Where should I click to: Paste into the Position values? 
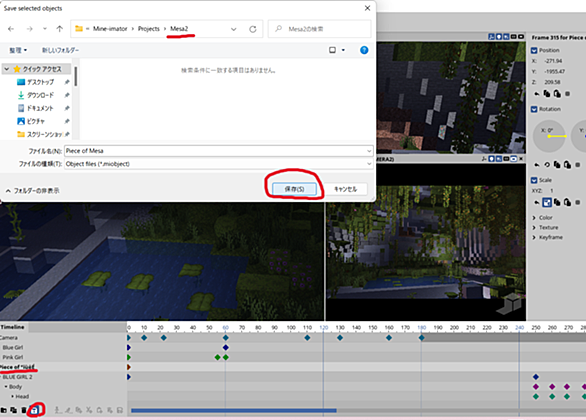pos(557,94)
